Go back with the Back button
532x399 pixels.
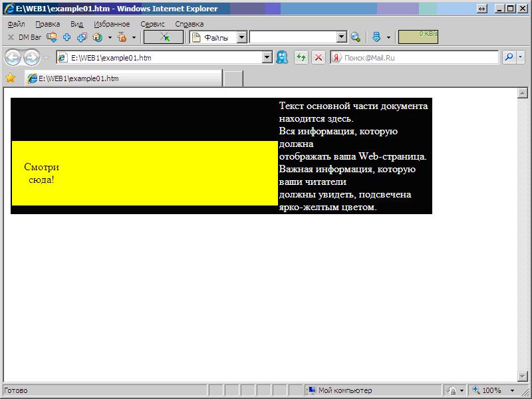[x=13, y=57]
